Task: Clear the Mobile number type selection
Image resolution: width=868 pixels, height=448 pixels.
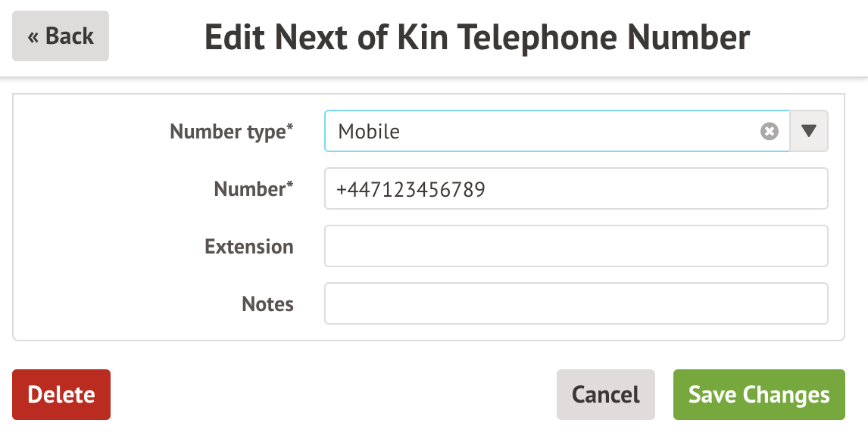Action: pos(769,131)
